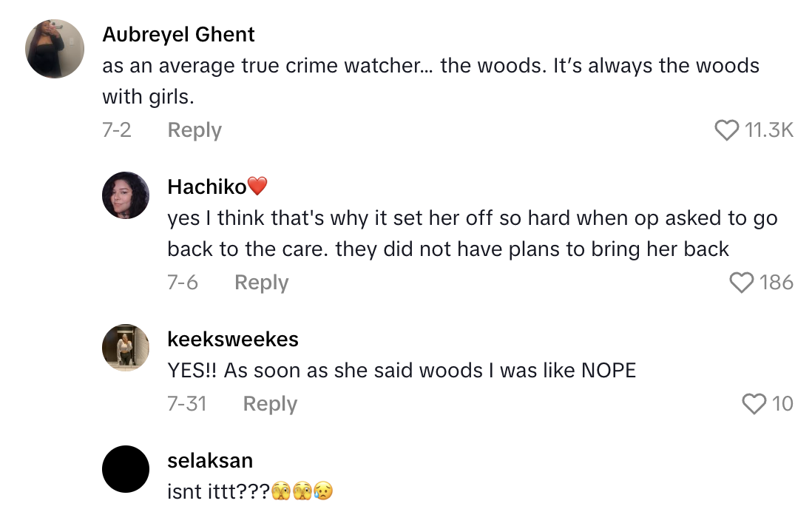The height and width of the screenshot is (512, 812).
Task: View Hachiko's circular avatar
Action: (126, 195)
